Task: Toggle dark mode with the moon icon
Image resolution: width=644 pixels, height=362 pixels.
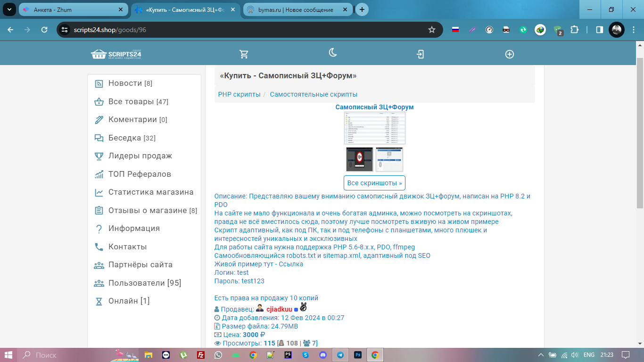Action: (333, 53)
